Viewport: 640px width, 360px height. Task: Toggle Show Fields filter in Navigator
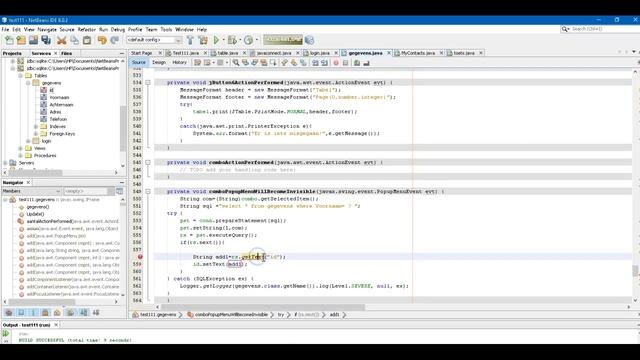[x=21, y=313]
